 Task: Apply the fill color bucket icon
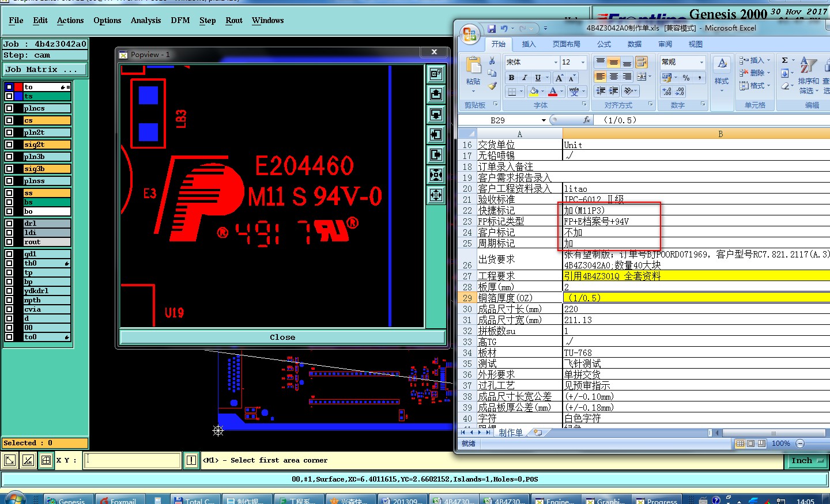[x=534, y=92]
